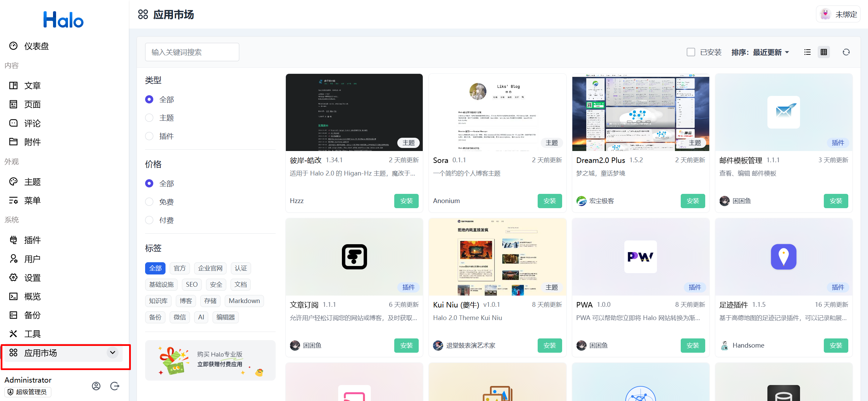
Task: Click the 应用市场 grid icon in sidebar
Action: click(13, 353)
